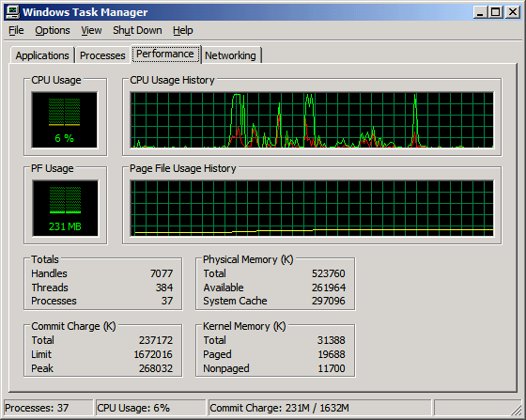Screen dimensions: 526x420
Task: Switch to the Applications tab
Action: 42,55
